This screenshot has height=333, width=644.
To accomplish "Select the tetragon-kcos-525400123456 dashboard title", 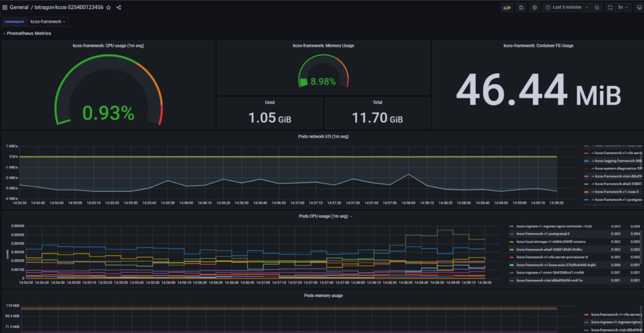I will (x=68, y=7).
